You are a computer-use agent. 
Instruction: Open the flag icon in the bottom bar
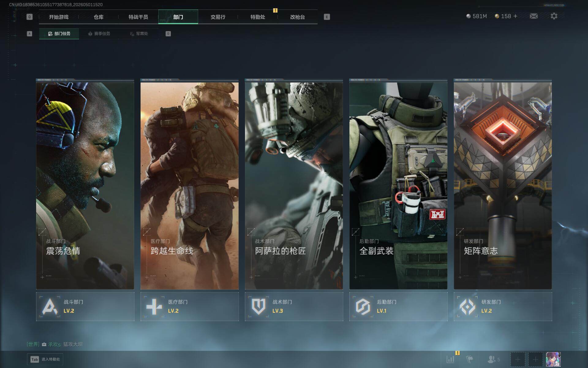point(469,359)
